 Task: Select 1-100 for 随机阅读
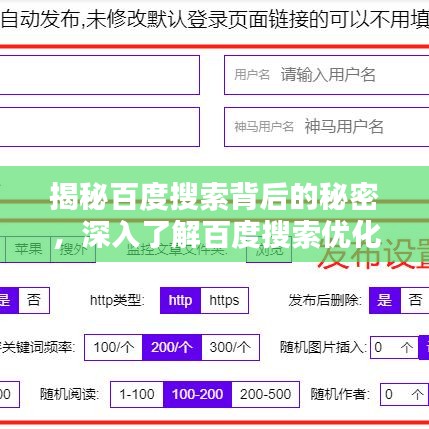point(137,394)
